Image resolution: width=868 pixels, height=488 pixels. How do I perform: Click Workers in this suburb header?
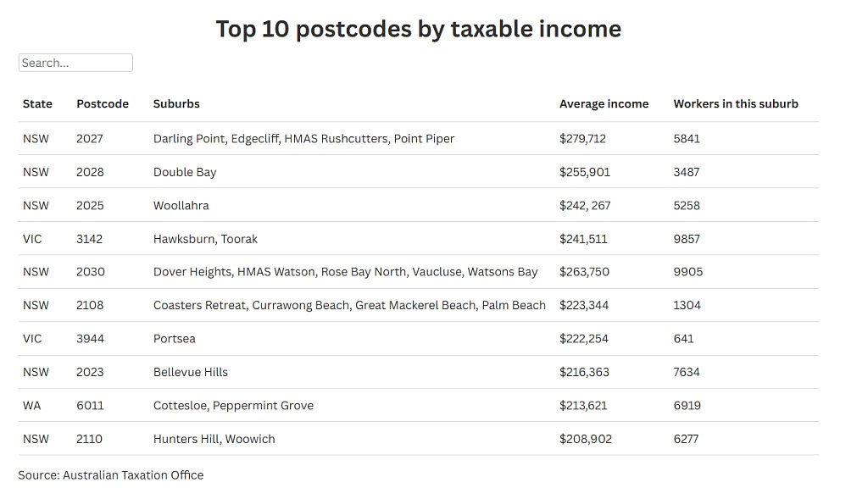736,104
